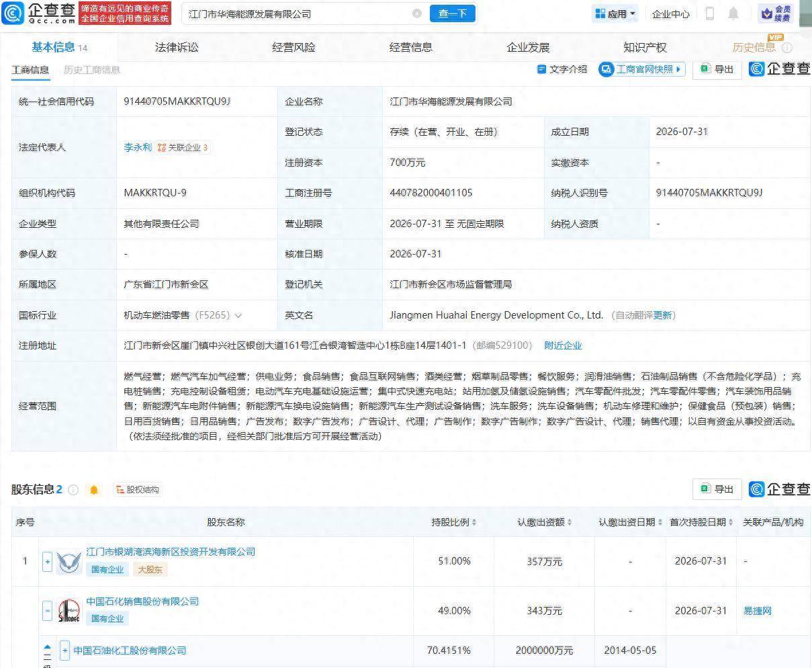This screenshot has height=668, width=812.
Task: Click 附近企业 link beside address
Action: click(x=563, y=345)
